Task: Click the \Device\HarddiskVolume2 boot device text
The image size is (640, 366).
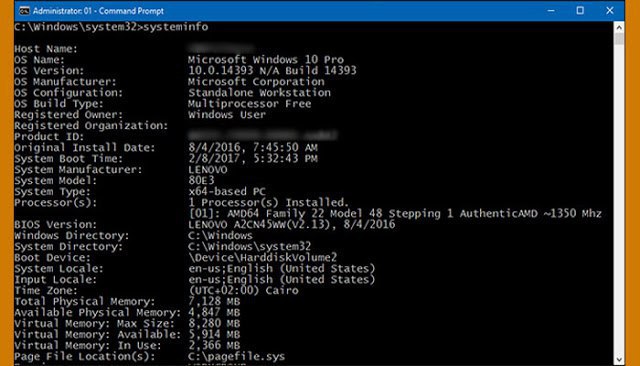Action: (262, 257)
